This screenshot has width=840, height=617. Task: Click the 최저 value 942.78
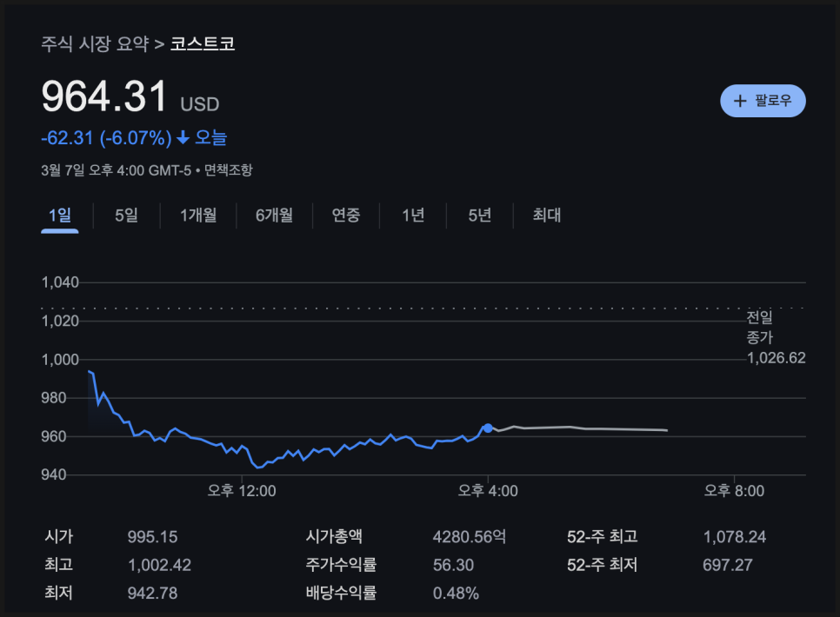pyautogui.click(x=153, y=593)
